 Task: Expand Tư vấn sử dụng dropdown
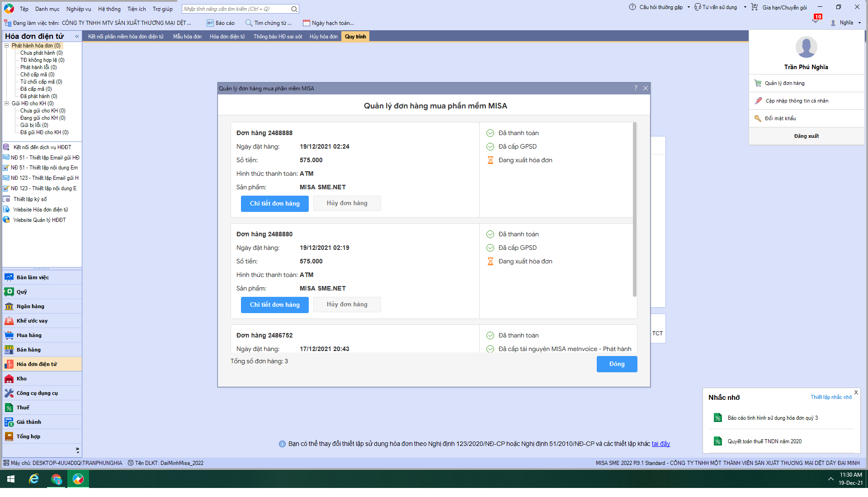pos(745,7)
